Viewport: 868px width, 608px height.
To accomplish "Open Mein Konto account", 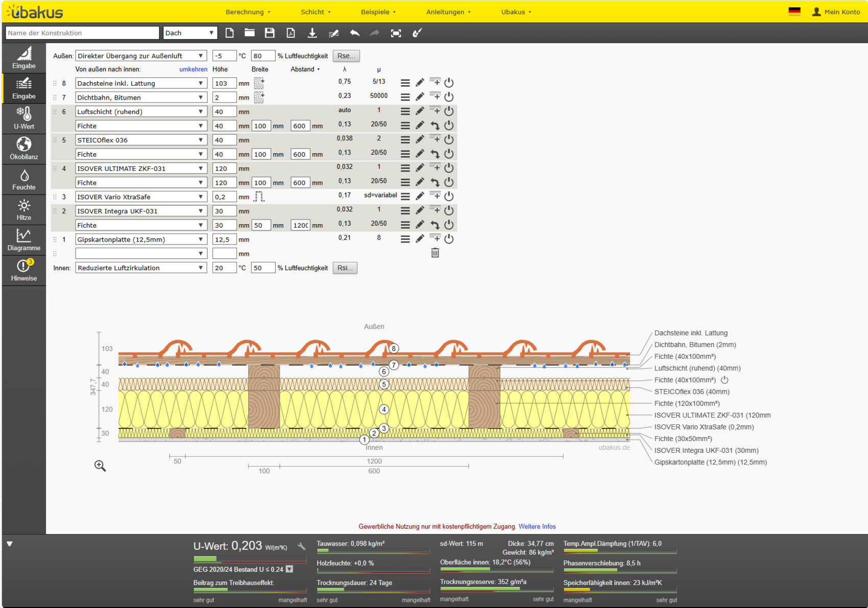I will 836,12.
